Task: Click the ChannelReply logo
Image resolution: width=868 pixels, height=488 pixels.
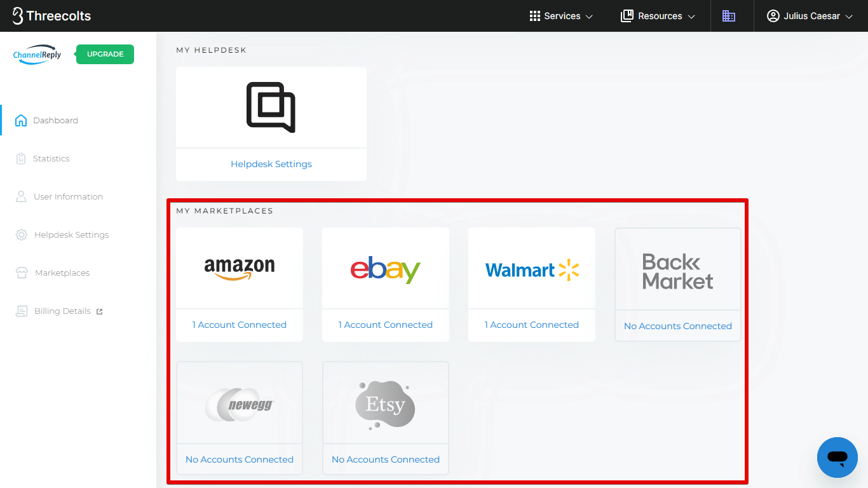Action: [37, 55]
